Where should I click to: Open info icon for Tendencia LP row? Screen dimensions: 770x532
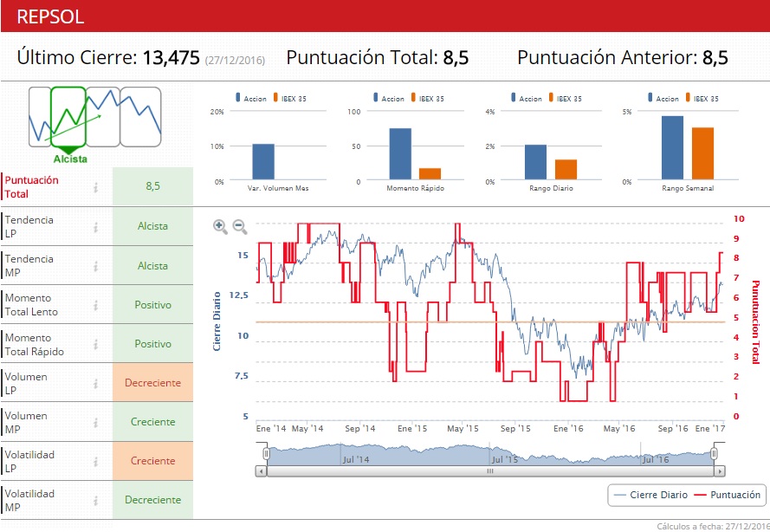click(x=96, y=227)
